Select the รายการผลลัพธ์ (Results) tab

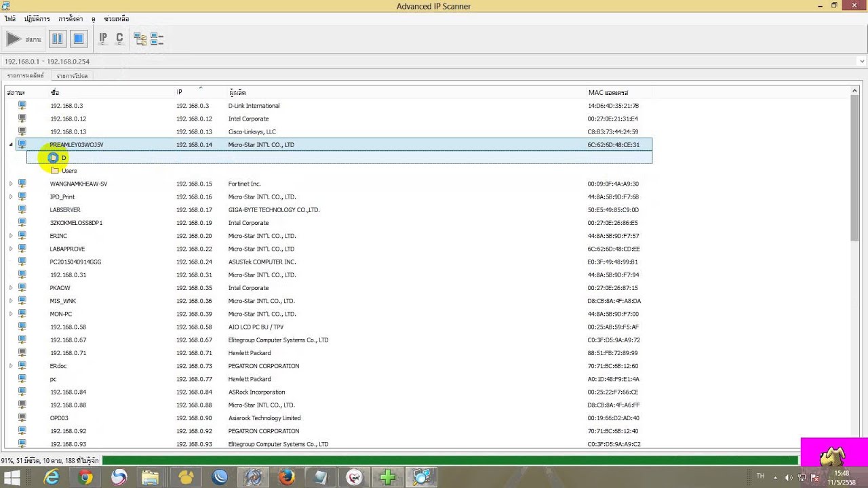pyautogui.click(x=25, y=75)
